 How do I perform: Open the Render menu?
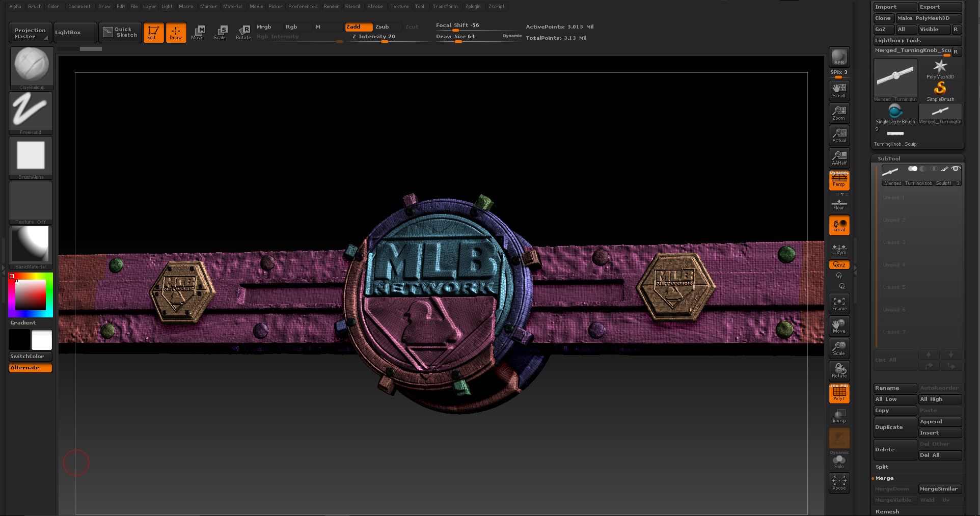coord(331,7)
